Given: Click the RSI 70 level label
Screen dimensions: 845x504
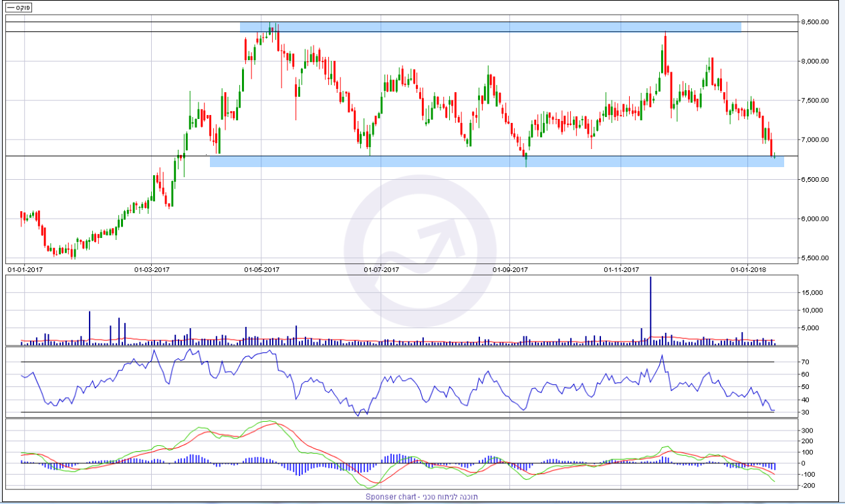Looking at the screenshot, I should [805, 362].
